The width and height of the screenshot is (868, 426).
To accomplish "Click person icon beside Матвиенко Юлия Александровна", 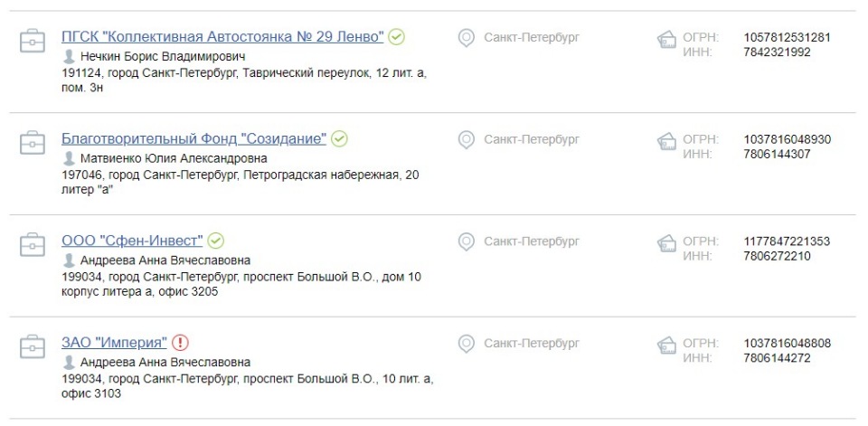I will click(x=69, y=158).
